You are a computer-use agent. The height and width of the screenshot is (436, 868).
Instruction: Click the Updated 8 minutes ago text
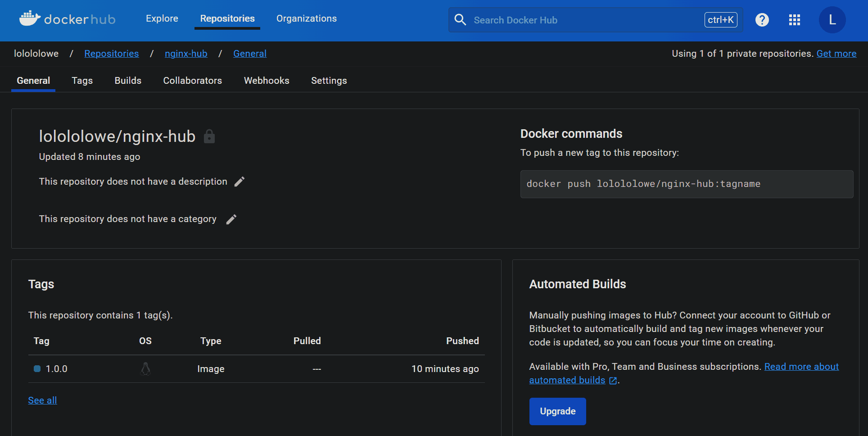(90, 157)
